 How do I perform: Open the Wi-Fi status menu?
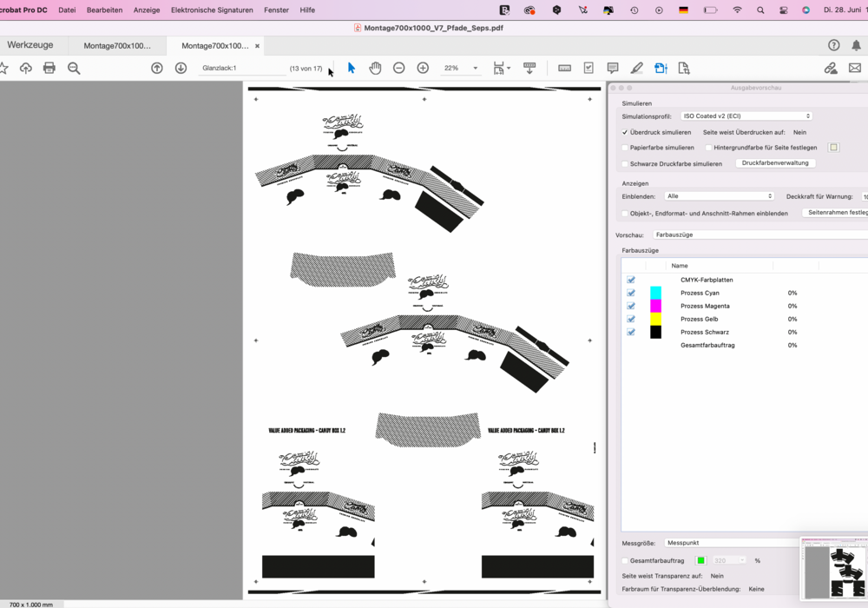point(737,10)
